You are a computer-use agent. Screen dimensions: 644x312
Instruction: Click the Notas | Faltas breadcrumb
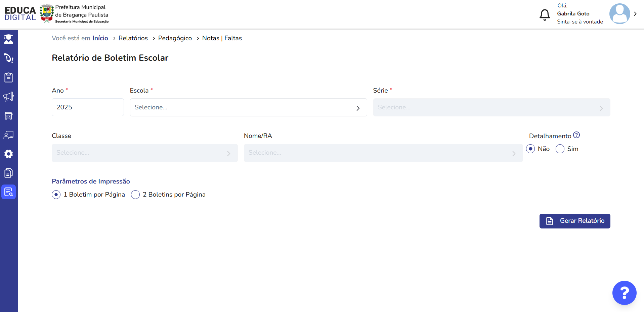pos(222,38)
